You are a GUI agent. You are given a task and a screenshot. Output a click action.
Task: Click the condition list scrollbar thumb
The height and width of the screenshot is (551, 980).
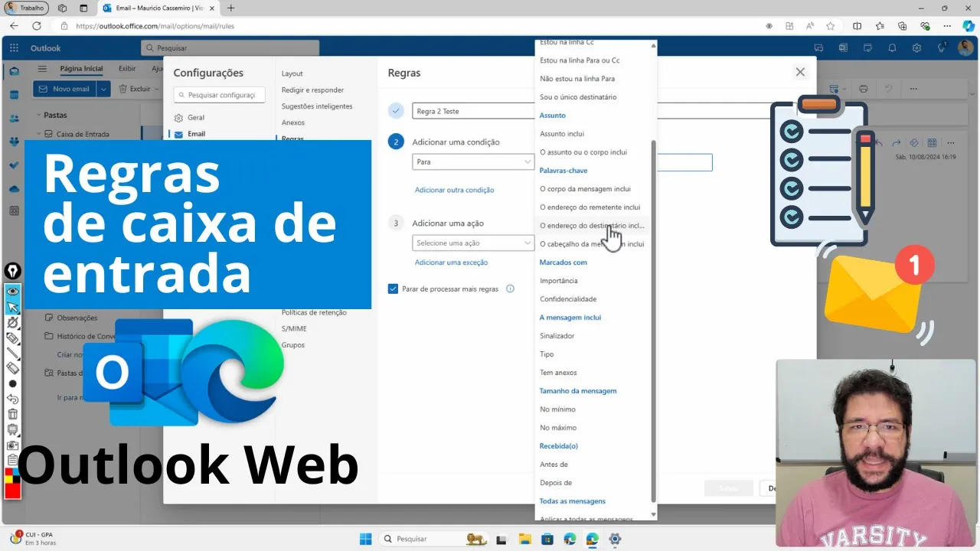point(653,321)
